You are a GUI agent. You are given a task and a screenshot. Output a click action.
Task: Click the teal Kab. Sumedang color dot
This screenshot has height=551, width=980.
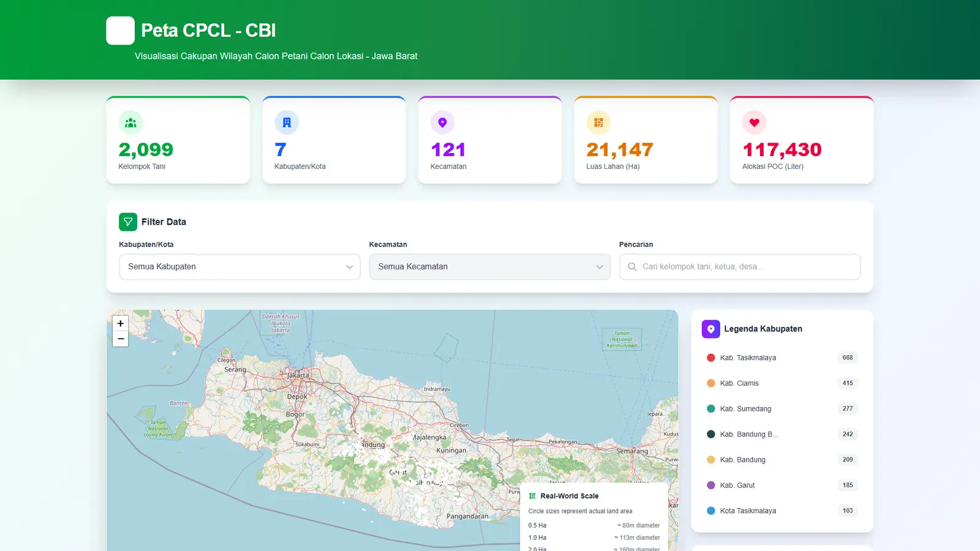[711, 408]
